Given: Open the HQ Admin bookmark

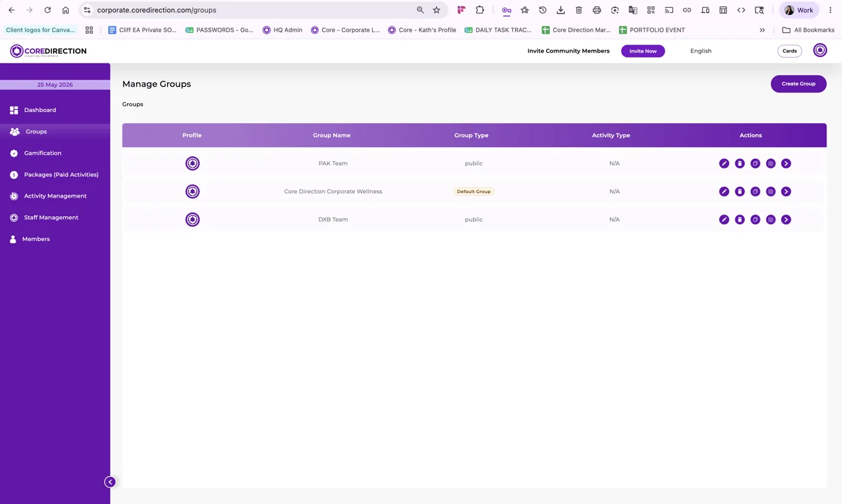Looking at the screenshot, I should [x=282, y=30].
